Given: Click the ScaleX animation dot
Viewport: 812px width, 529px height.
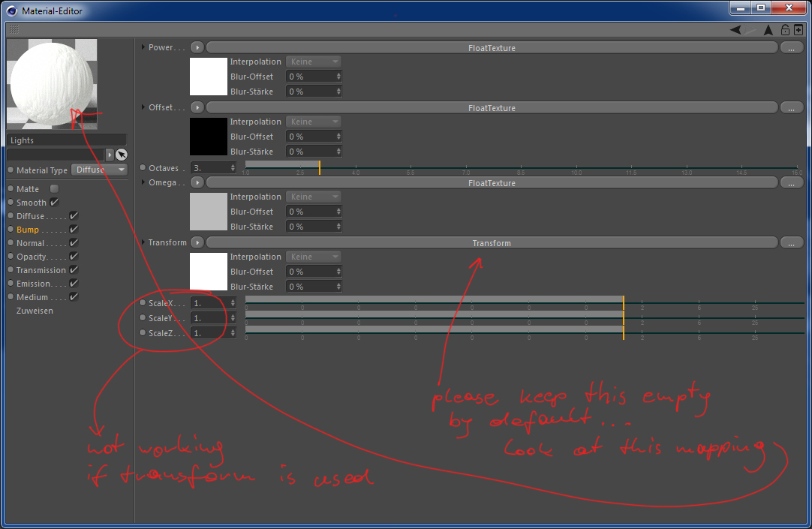Looking at the screenshot, I should (x=143, y=303).
